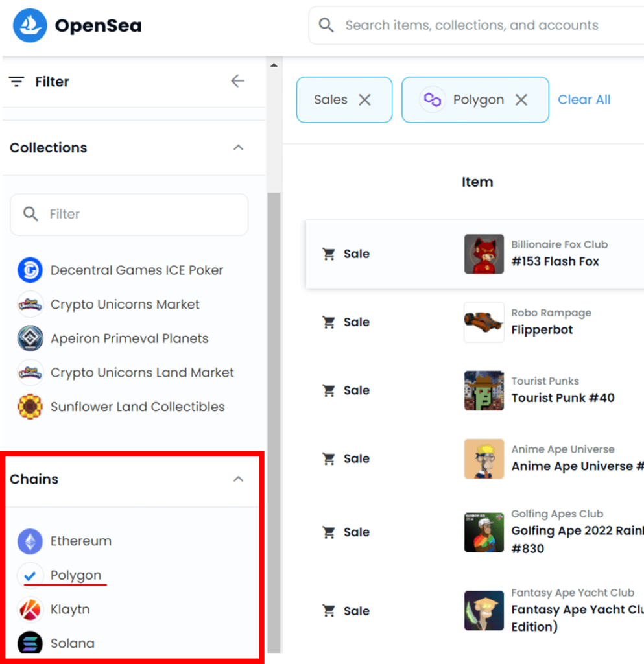The image size is (644, 664).
Task: Click the Solana chain label
Action: (x=73, y=644)
